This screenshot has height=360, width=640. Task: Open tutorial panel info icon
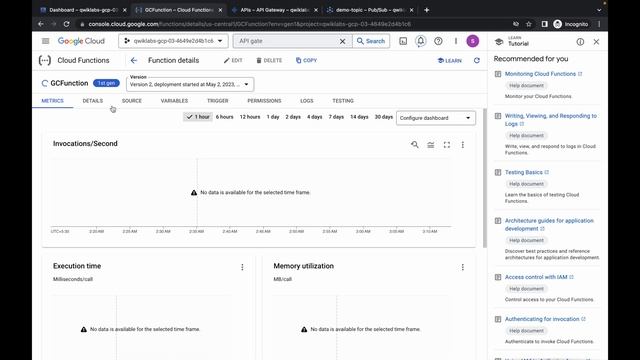tap(580, 42)
